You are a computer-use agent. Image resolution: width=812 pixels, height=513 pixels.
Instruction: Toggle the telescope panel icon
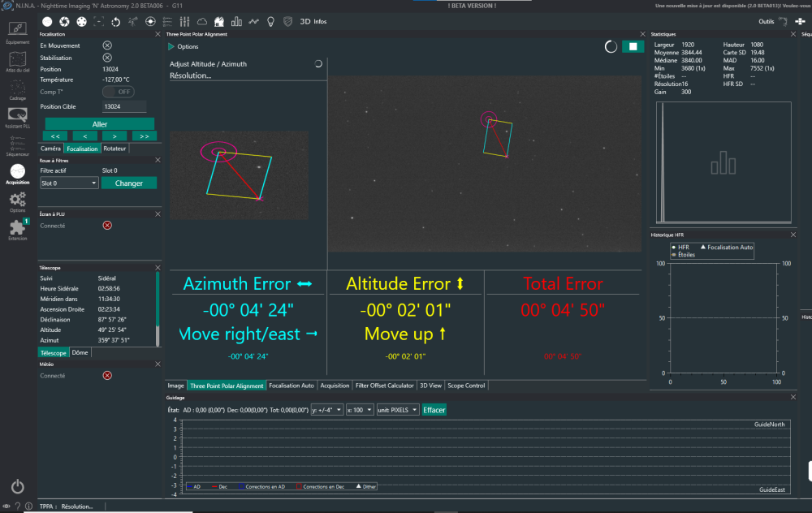pos(133,22)
